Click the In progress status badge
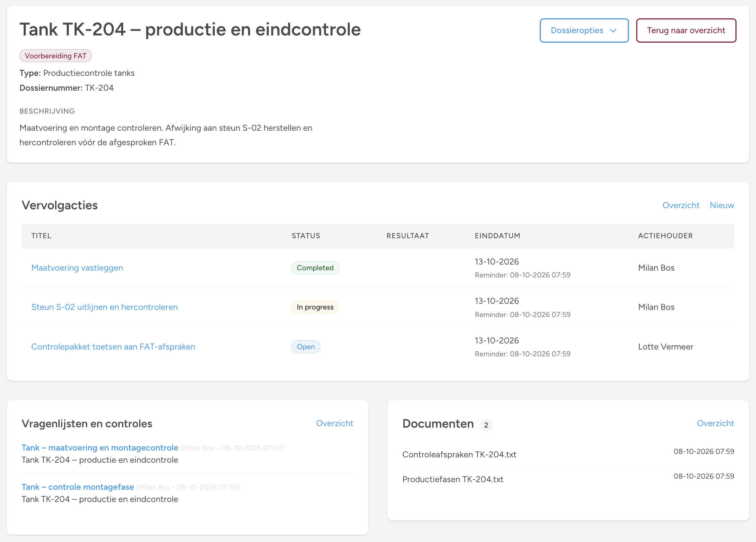The image size is (756, 542). (x=315, y=307)
